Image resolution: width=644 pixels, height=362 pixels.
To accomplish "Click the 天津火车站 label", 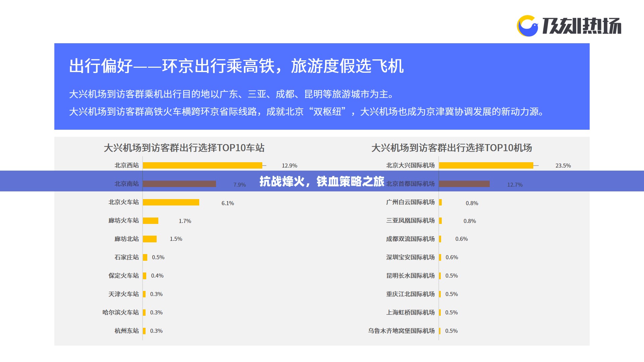I will coord(123,294).
